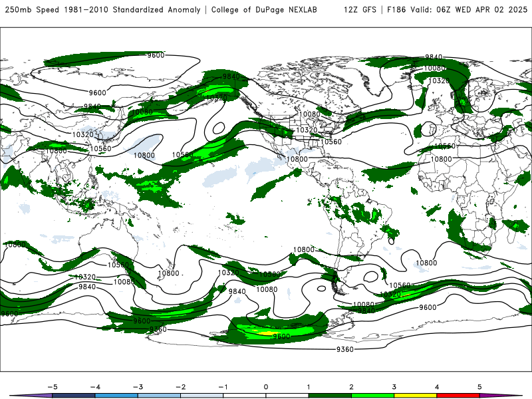532x399 pixels.
Task: Click the '-3' colorbar label
Action: 138,387
